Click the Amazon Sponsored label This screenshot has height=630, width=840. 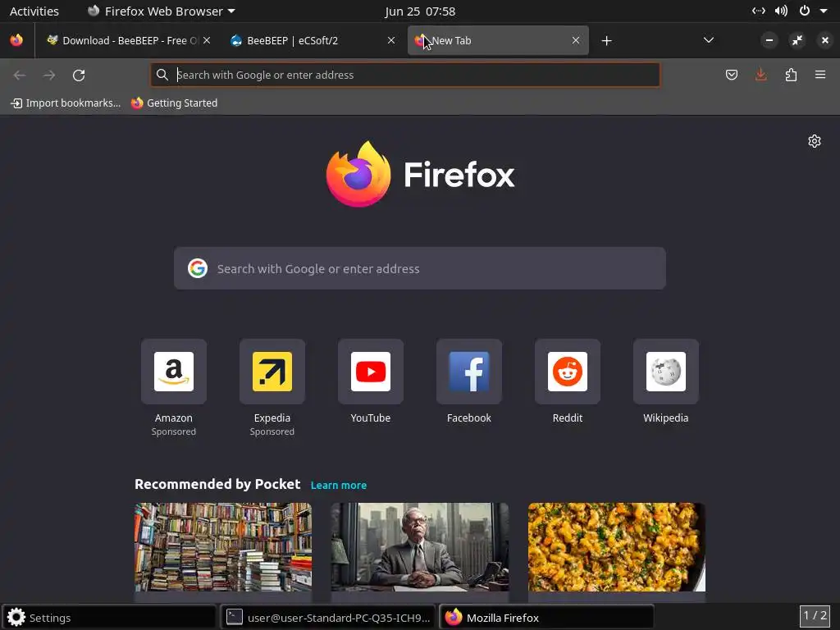(x=174, y=431)
